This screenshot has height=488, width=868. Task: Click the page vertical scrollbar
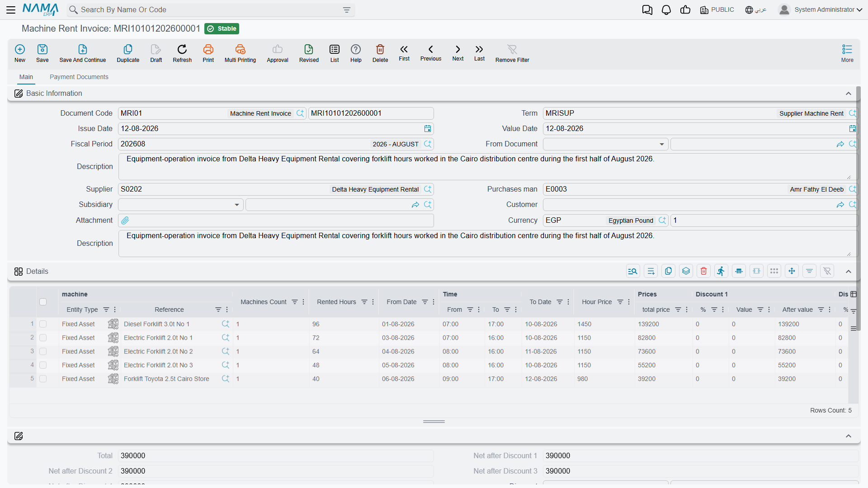pyautogui.click(x=858, y=208)
